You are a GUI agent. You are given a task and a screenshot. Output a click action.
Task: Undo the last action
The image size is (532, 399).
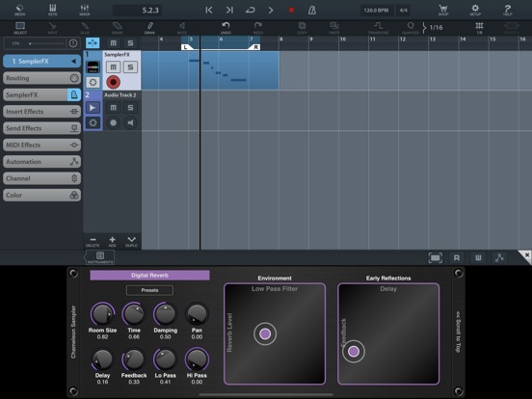(226, 28)
